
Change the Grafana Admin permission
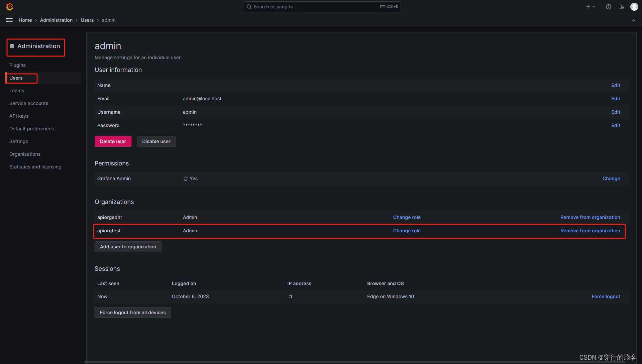(x=611, y=178)
